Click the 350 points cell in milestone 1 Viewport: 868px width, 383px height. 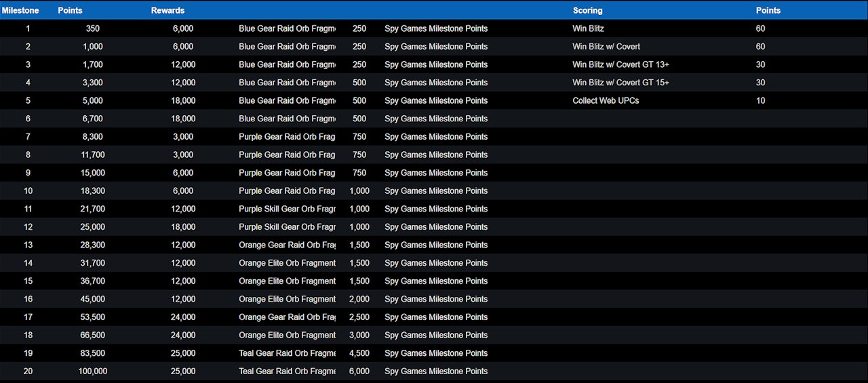click(x=93, y=28)
